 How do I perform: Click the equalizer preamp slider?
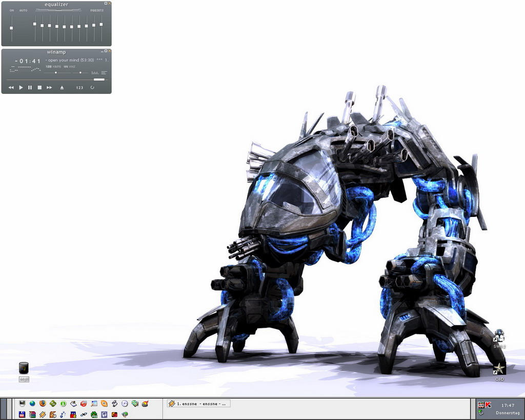(x=12, y=28)
